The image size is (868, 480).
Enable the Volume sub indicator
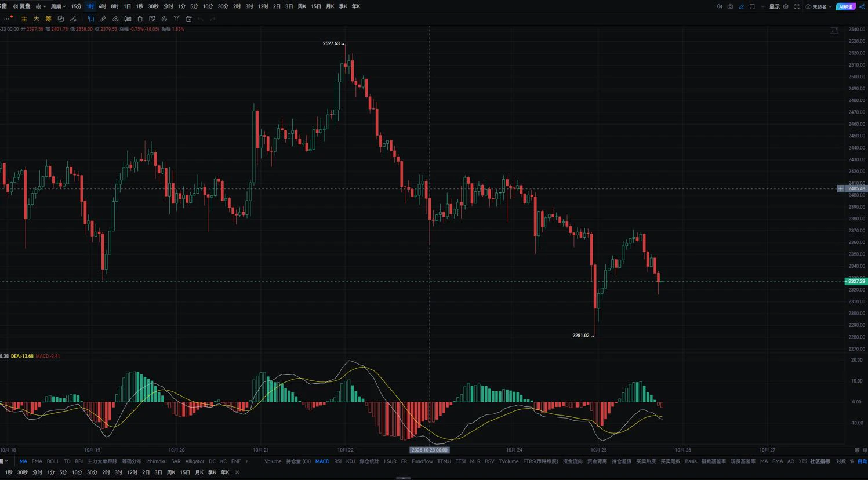point(273,461)
